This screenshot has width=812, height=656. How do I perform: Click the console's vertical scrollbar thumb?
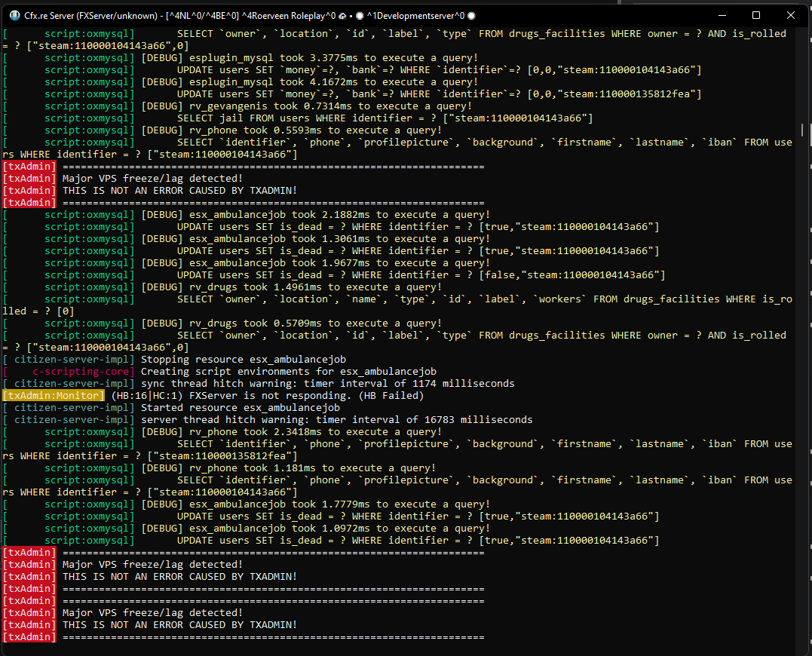(x=801, y=130)
